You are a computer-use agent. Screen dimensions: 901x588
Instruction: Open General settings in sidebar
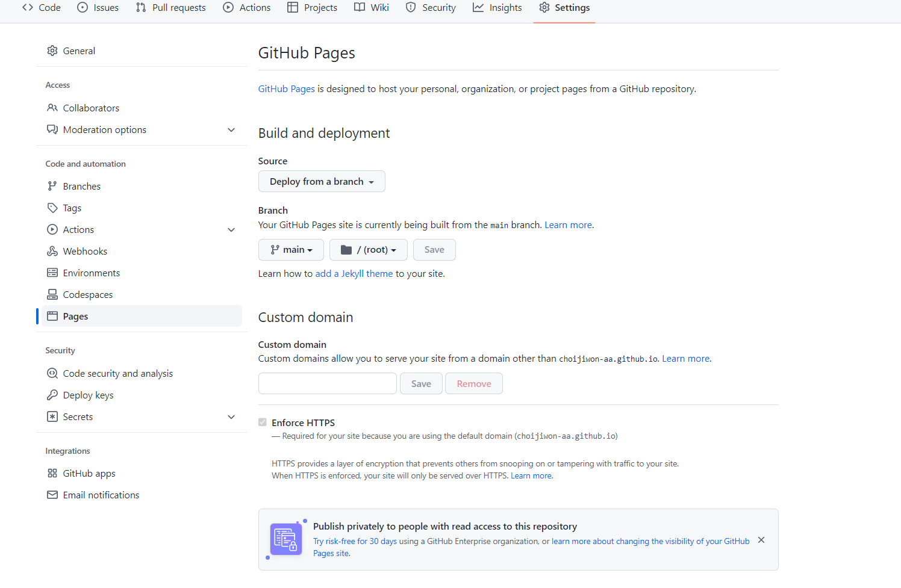pyautogui.click(x=142, y=51)
